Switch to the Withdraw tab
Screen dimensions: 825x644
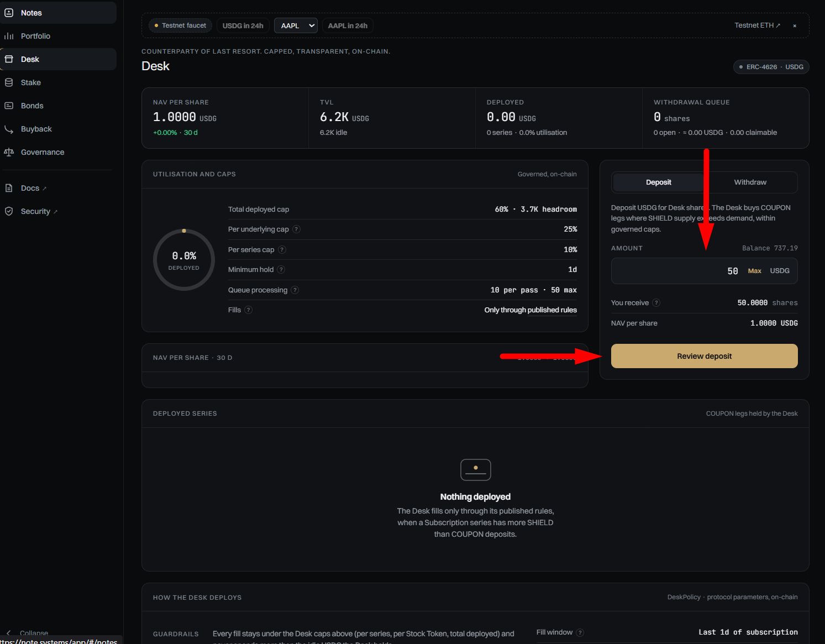(x=750, y=182)
